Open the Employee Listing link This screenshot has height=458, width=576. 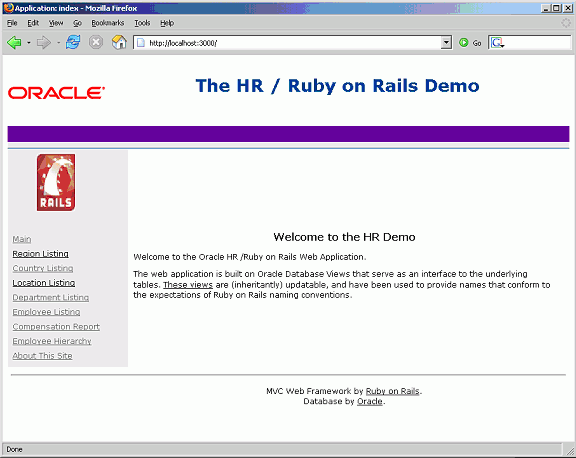point(46,312)
